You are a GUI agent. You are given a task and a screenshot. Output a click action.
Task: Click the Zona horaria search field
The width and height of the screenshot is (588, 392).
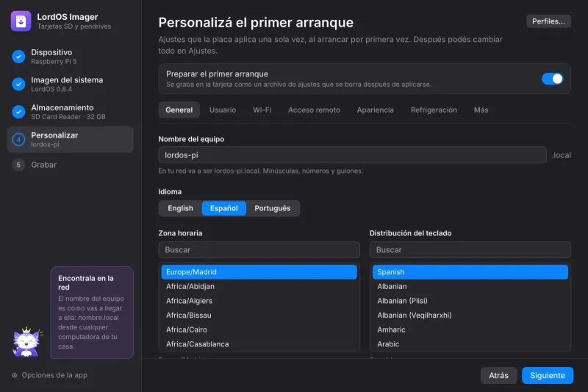[x=259, y=250]
